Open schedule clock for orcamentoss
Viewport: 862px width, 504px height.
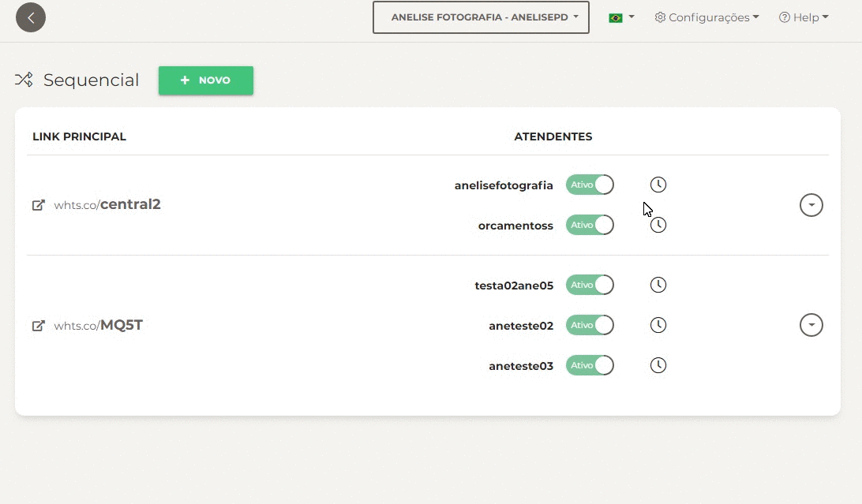click(658, 226)
